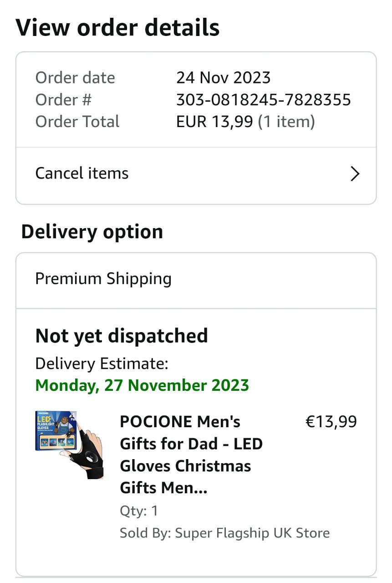Image resolution: width=392 pixels, height=583 pixels.
Task: Tap the Delivery Estimate label
Action: [x=102, y=363]
